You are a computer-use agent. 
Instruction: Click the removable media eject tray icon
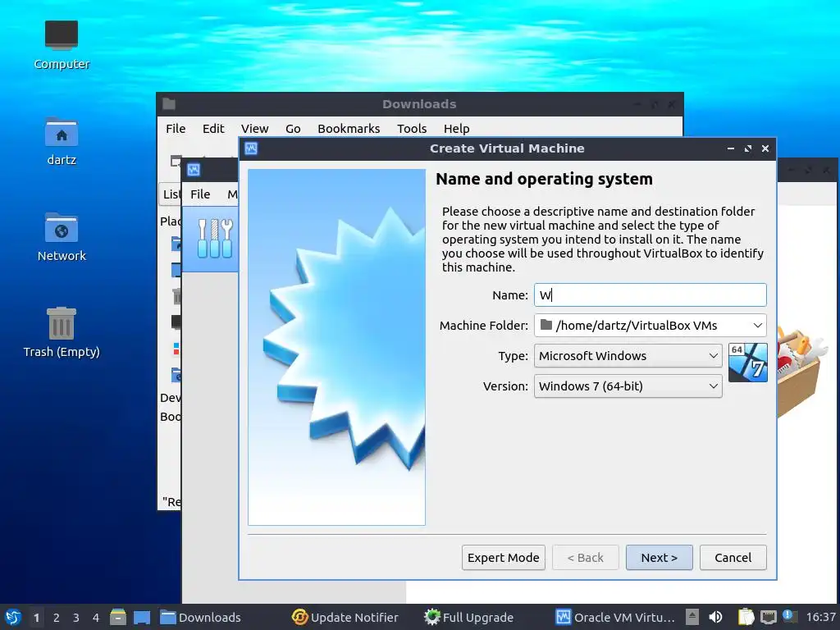click(x=692, y=617)
